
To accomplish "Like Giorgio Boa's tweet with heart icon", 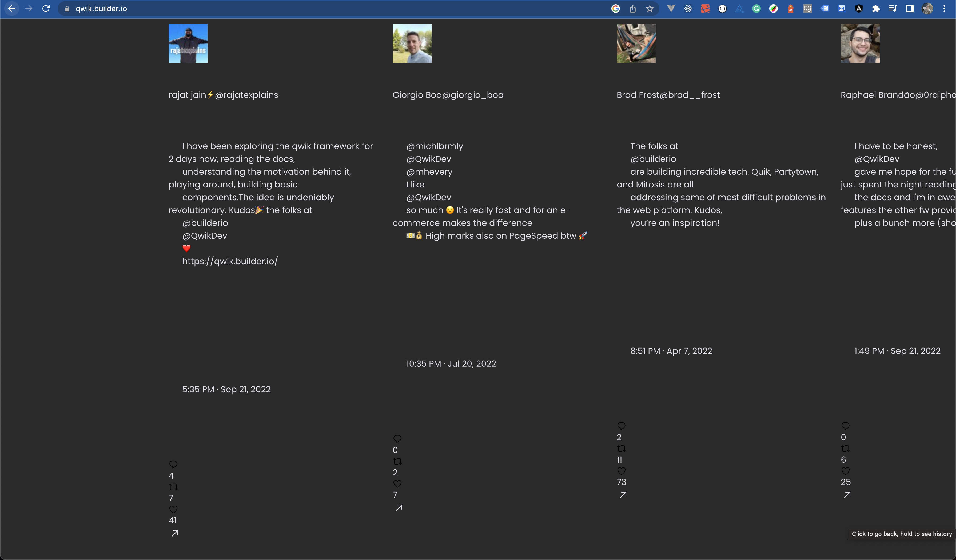I will point(397,484).
